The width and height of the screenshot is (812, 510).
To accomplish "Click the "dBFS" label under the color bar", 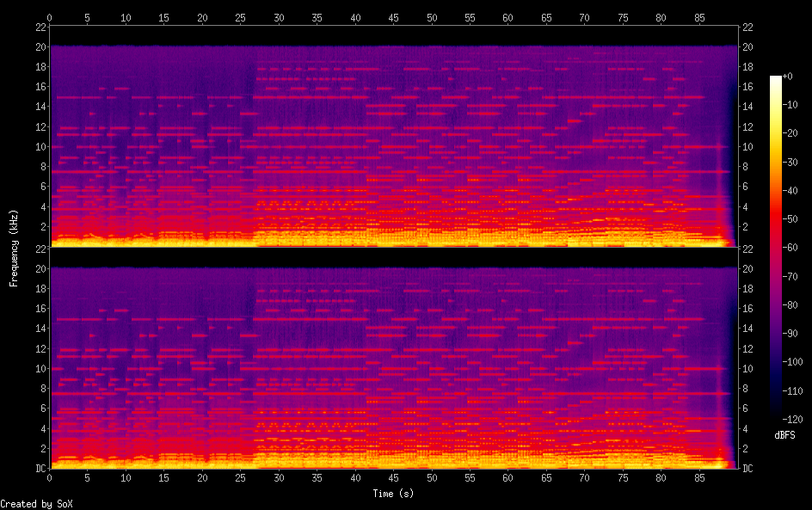I will (784, 435).
